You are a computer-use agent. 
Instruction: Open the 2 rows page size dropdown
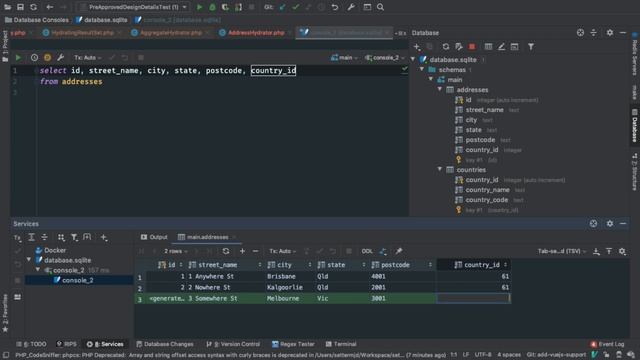coord(176,251)
